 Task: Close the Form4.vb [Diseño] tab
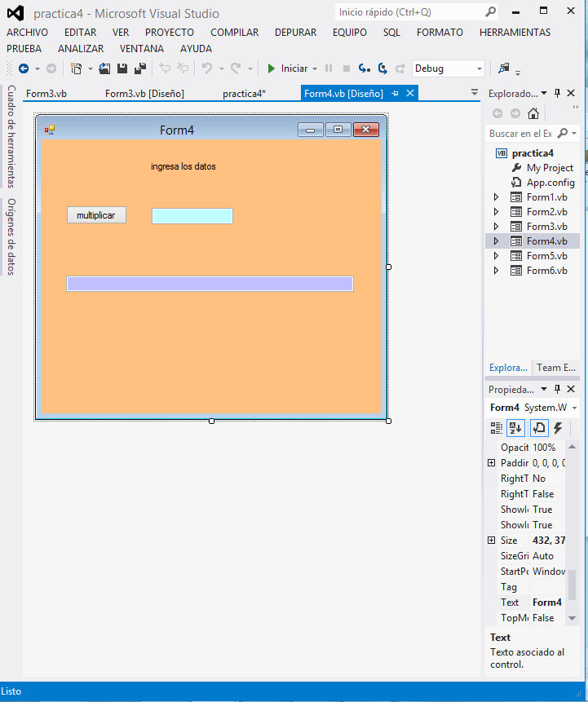point(410,93)
